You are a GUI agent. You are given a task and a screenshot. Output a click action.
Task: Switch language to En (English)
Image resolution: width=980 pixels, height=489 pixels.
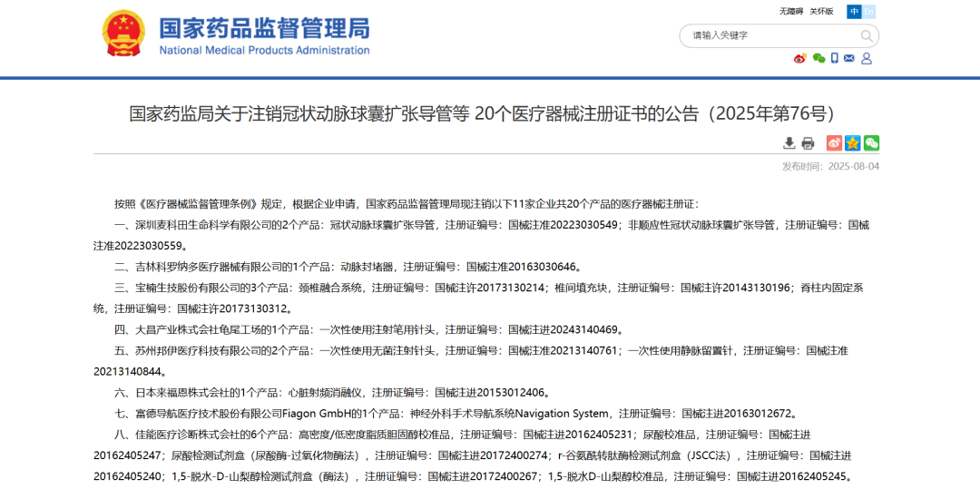coord(868,11)
